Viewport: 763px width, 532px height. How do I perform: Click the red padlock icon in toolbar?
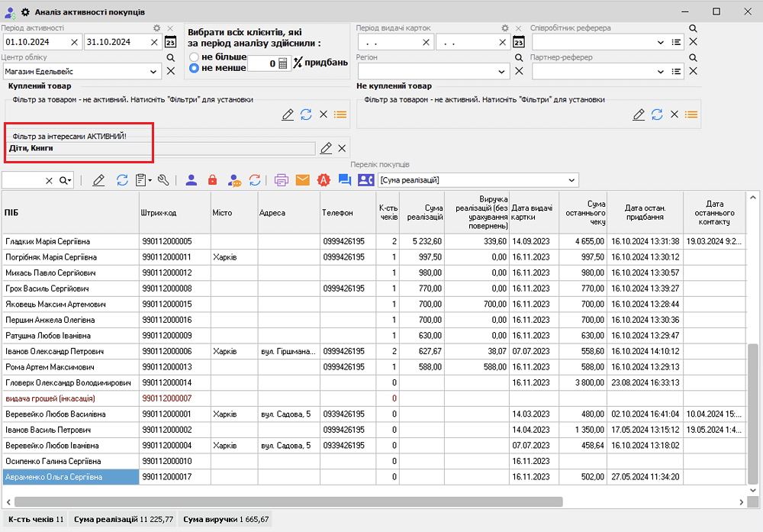pos(212,180)
